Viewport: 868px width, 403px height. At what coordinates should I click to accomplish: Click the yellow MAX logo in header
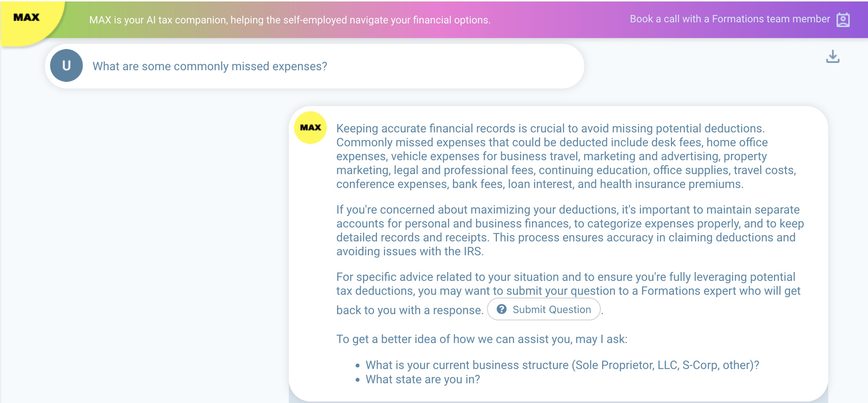tap(26, 18)
